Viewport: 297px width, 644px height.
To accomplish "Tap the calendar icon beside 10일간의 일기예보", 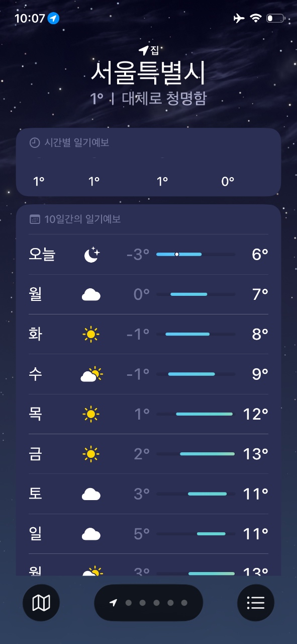I will tap(35, 219).
